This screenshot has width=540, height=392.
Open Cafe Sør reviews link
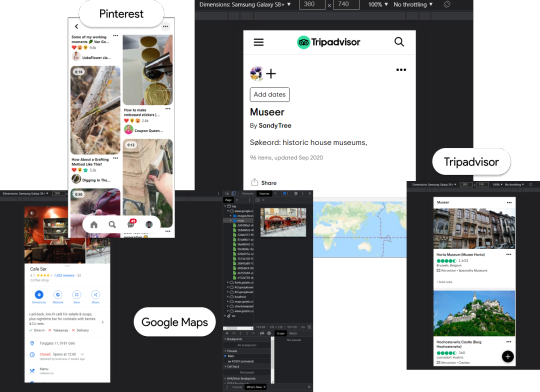coord(64,276)
